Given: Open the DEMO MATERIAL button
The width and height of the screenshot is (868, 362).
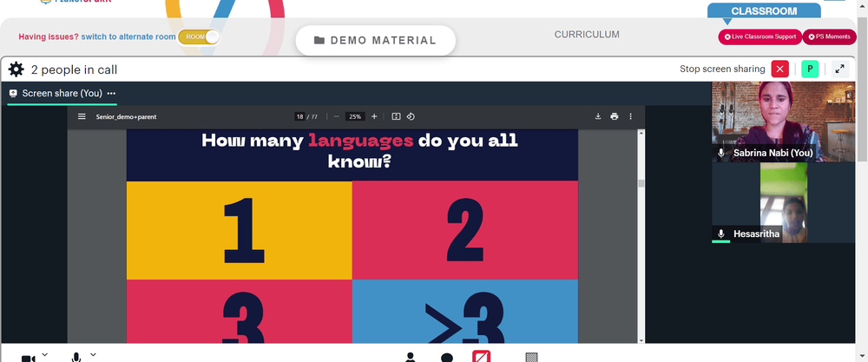Looking at the screenshot, I should [375, 41].
